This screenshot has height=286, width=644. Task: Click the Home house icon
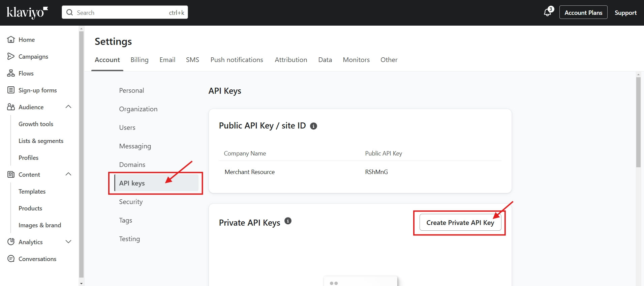(x=11, y=39)
